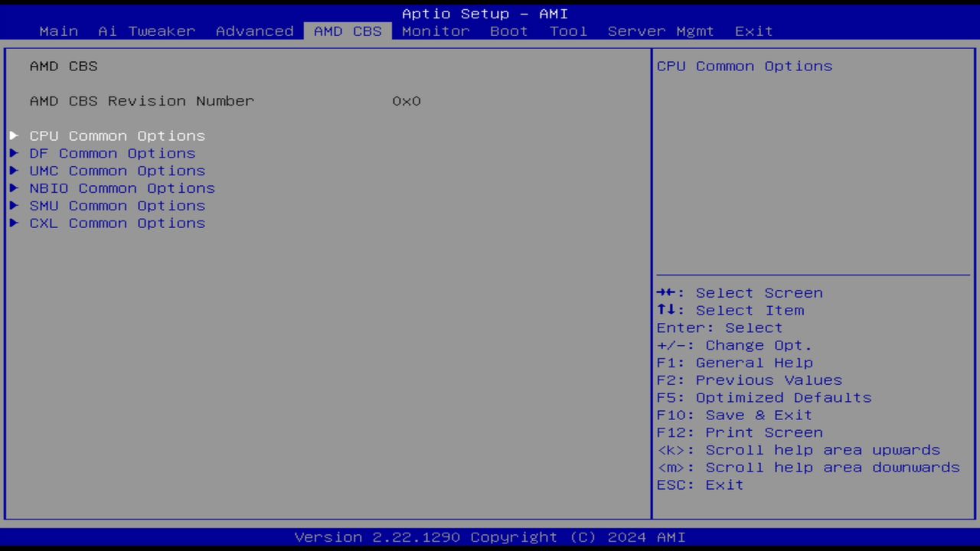980x551 pixels.
Task: Click the AMD CBS Revision Number label
Action: pyautogui.click(x=142, y=101)
